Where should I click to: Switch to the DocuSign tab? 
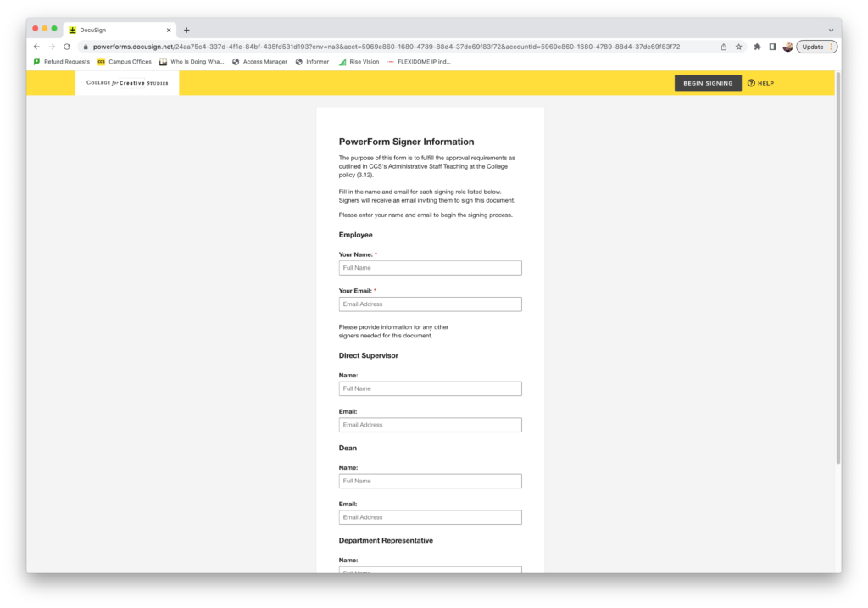tap(119, 30)
